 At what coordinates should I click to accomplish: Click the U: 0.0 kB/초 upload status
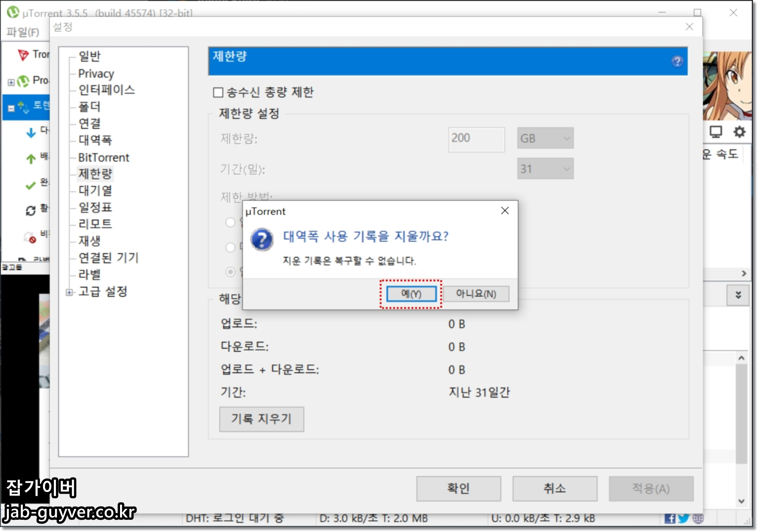click(x=543, y=519)
